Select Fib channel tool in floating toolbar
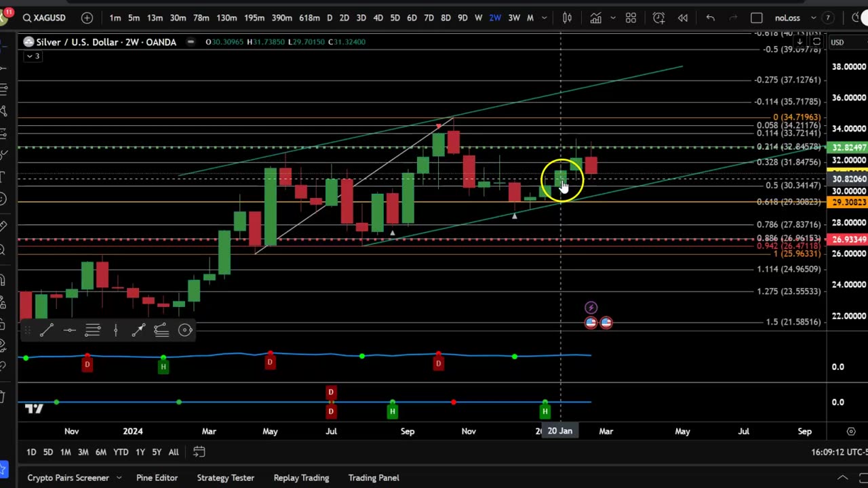 click(x=161, y=330)
